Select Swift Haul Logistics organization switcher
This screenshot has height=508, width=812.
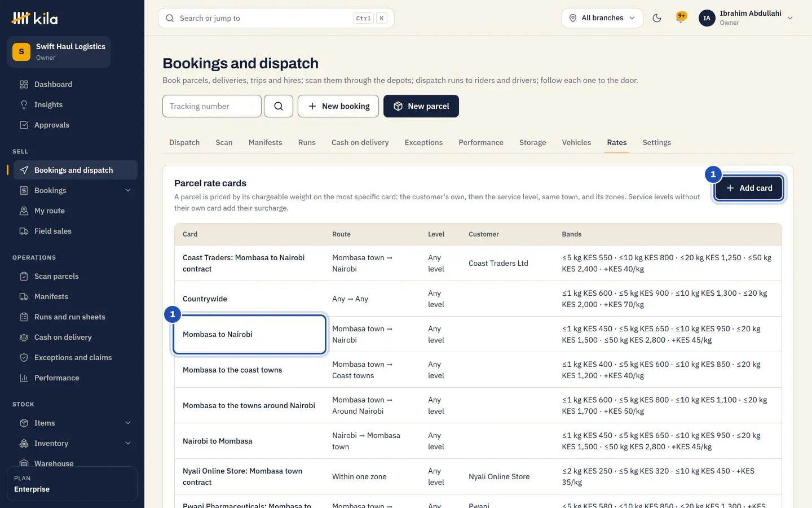pos(59,52)
